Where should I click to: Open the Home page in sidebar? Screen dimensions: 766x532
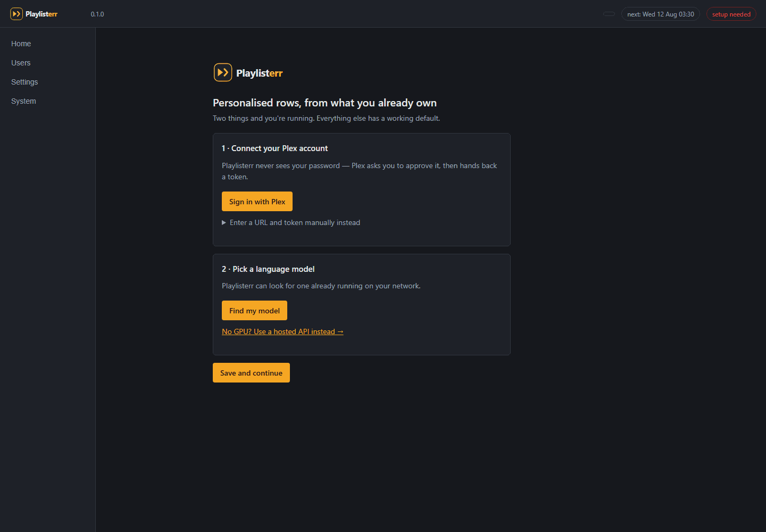point(21,44)
